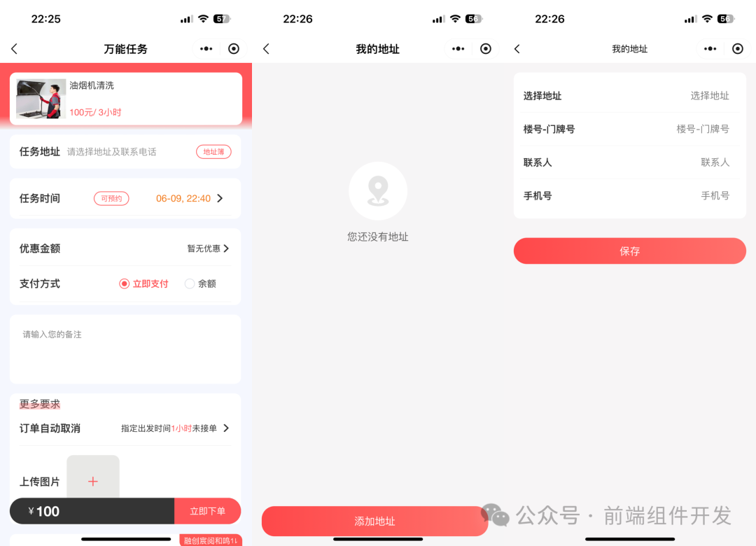Tap the ¥100 total price bar
Image resolution: width=756 pixels, height=546 pixels.
[x=92, y=511]
